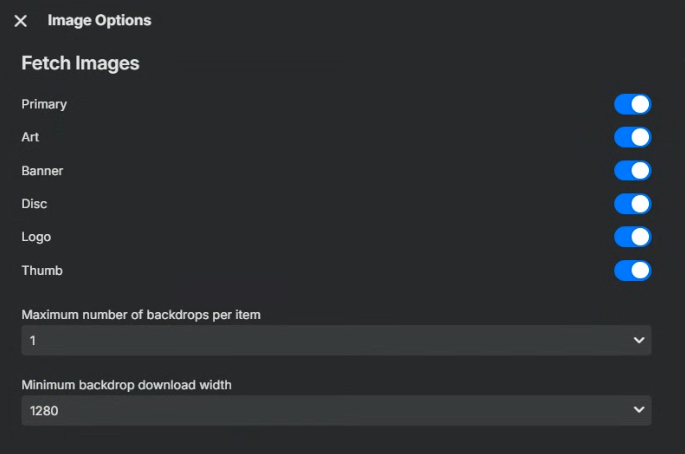Switch off Disc image fetching
Image resolution: width=685 pixels, height=454 pixels.
click(632, 204)
